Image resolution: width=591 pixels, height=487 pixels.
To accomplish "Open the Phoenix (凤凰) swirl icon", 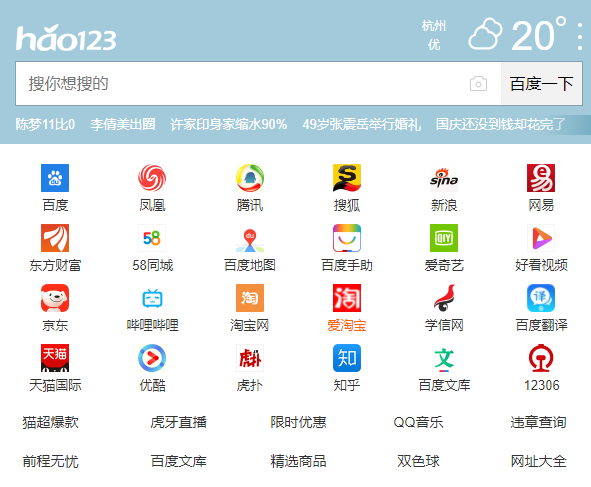I will (152, 178).
